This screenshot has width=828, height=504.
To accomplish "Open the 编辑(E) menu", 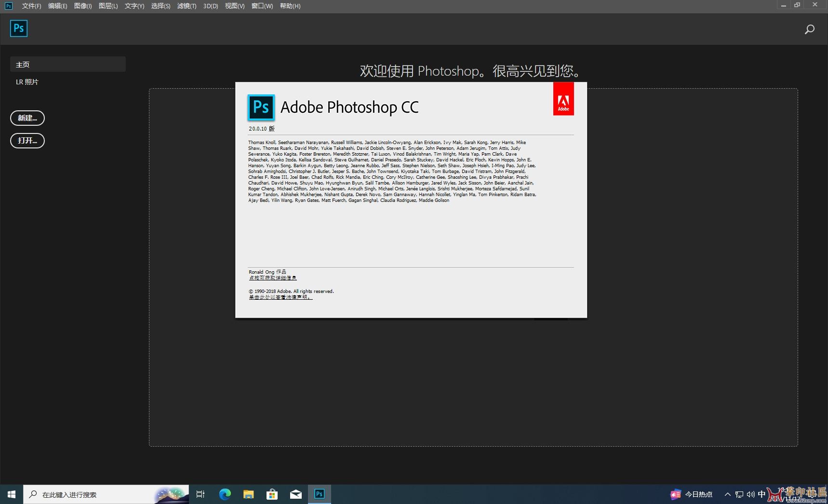I will [x=57, y=6].
